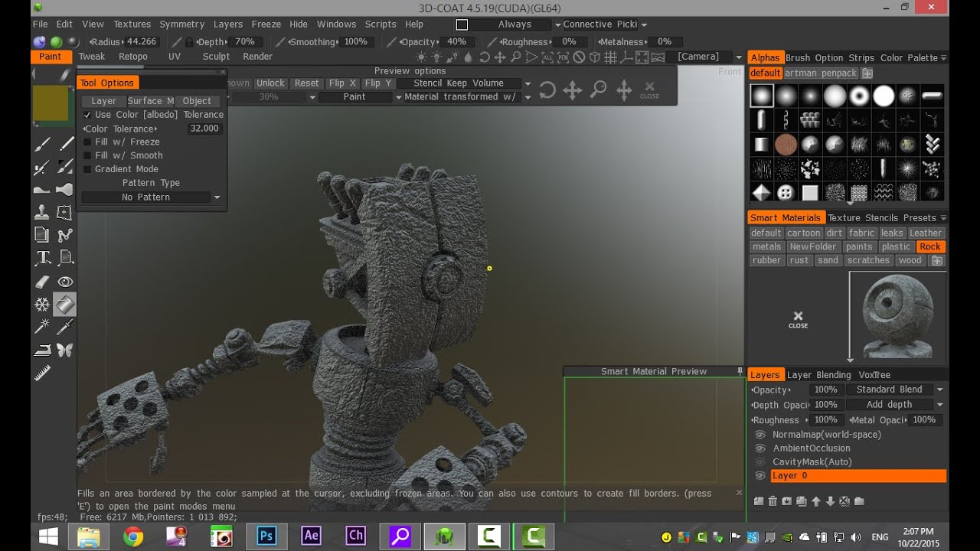Switch to the Layer Blending tab
Viewport: 980px width, 551px height.
tap(818, 375)
